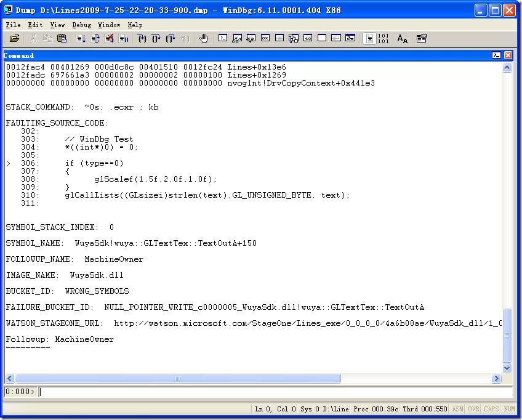The width and height of the screenshot is (522, 420).
Task: Click 'Sys 0:D:\Line' status bar entry
Action: [324, 409]
